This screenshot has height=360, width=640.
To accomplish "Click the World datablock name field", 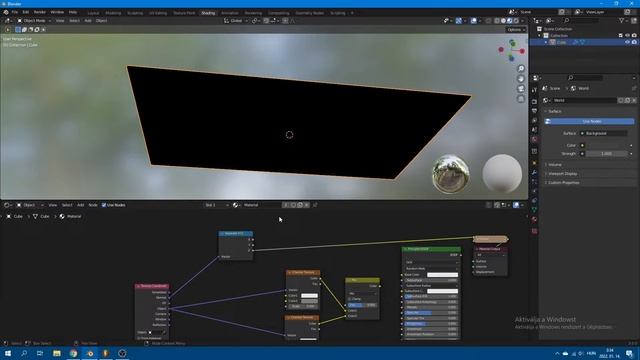I will [584, 100].
